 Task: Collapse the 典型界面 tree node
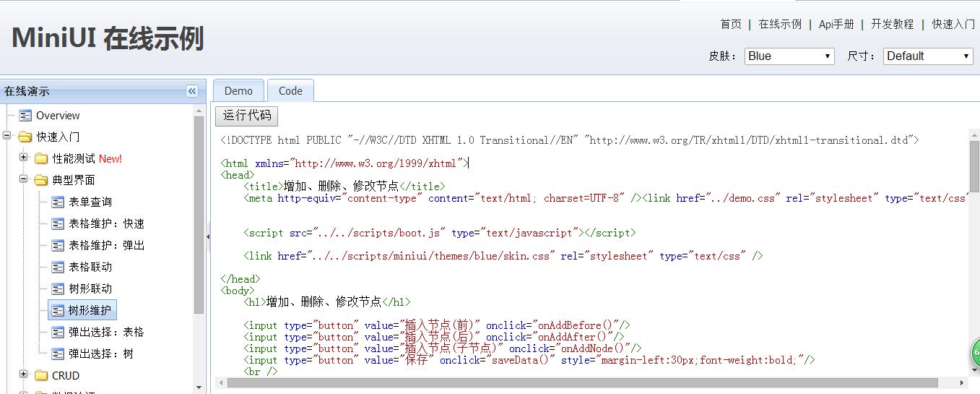point(24,179)
